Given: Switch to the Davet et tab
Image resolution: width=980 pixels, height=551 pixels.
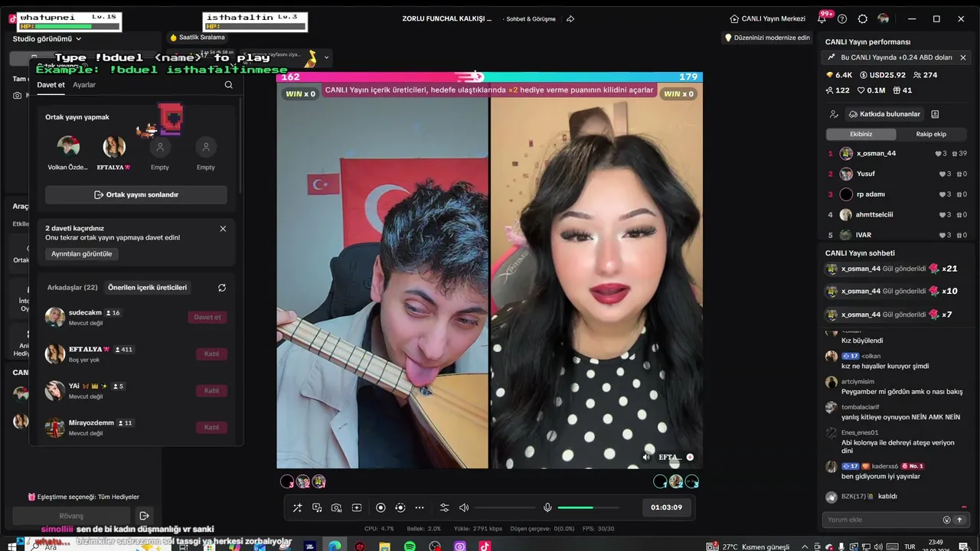Looking at the screenshot, I should tap(51, 85).
